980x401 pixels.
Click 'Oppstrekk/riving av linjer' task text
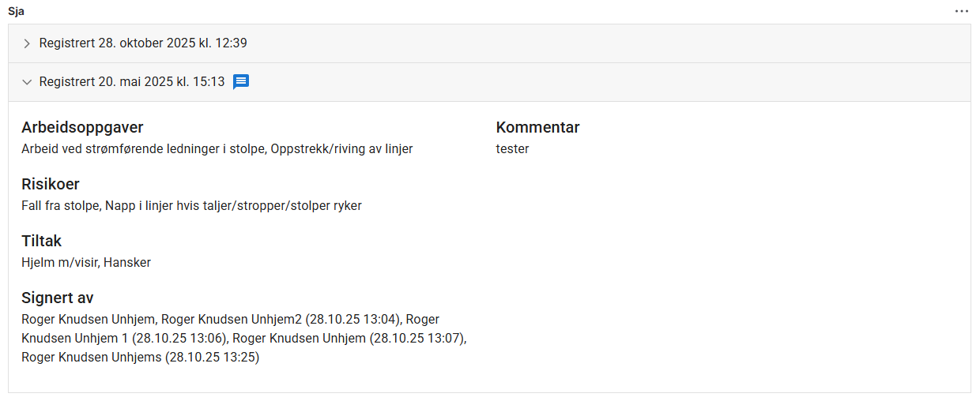[x=341, y=148]
